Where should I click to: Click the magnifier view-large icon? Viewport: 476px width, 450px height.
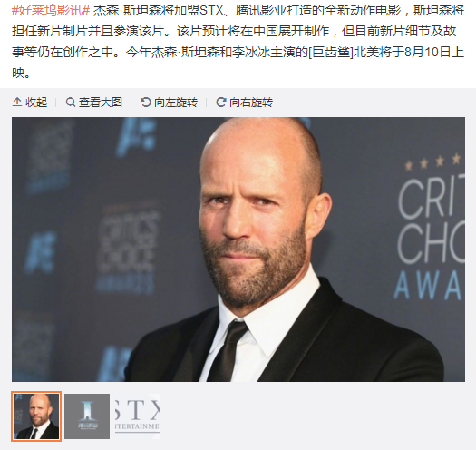pyautogui.click(x=71, y=103)
